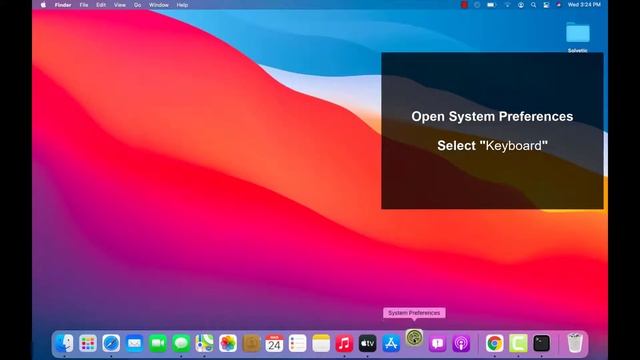This screenshot has width=640, height=360.
Task: Click the user account menu bar icon
Action: coord(521,5)
